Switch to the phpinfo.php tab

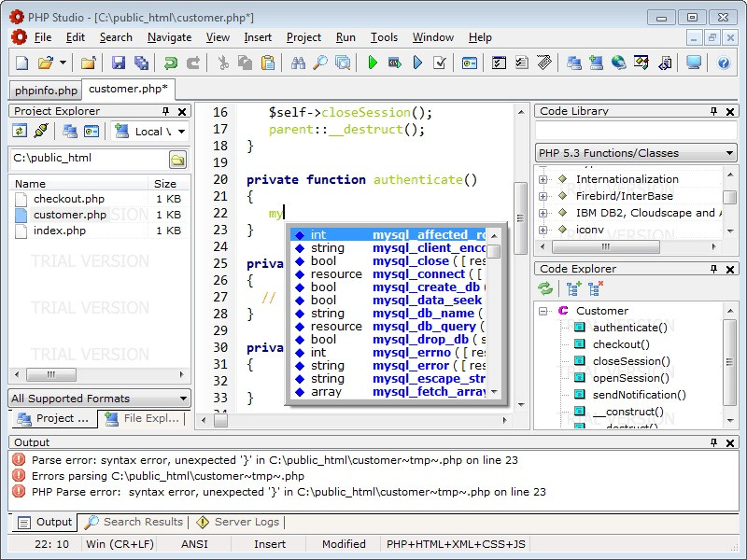pos(46,91)
